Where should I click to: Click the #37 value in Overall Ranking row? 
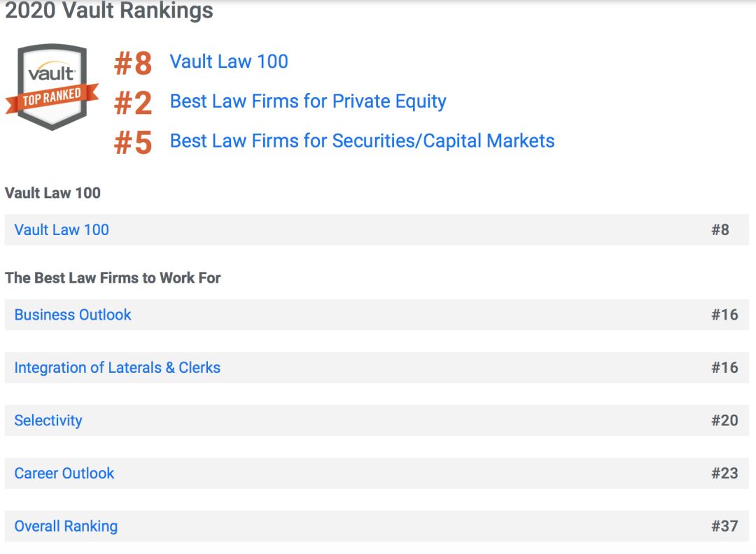724,526
